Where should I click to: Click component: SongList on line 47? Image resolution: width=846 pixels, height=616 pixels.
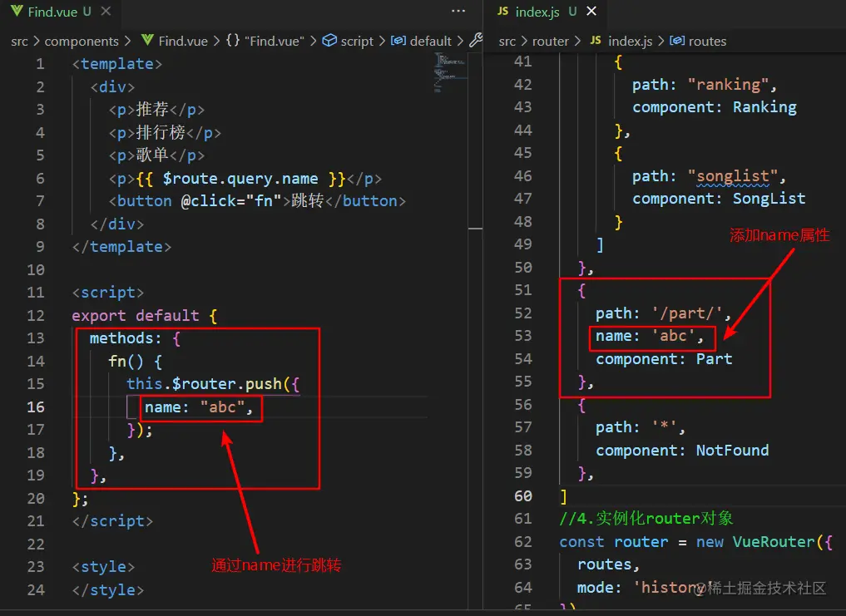point(719,199)
